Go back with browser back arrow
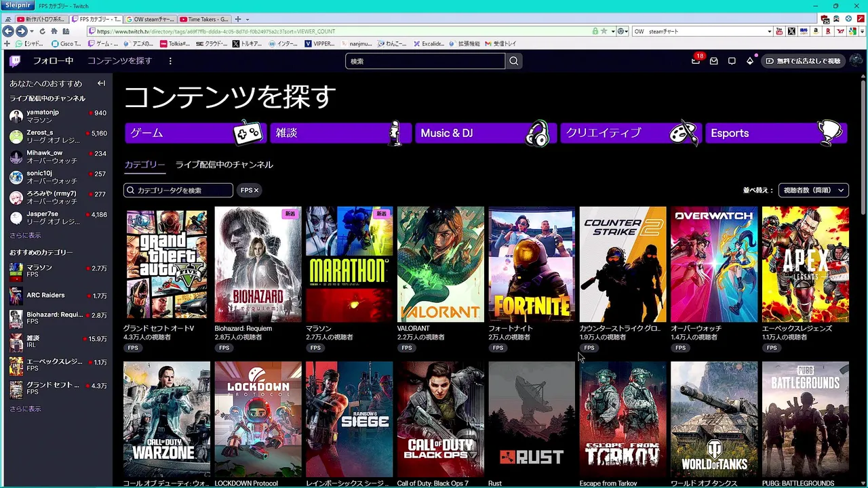 pos(8,31)
